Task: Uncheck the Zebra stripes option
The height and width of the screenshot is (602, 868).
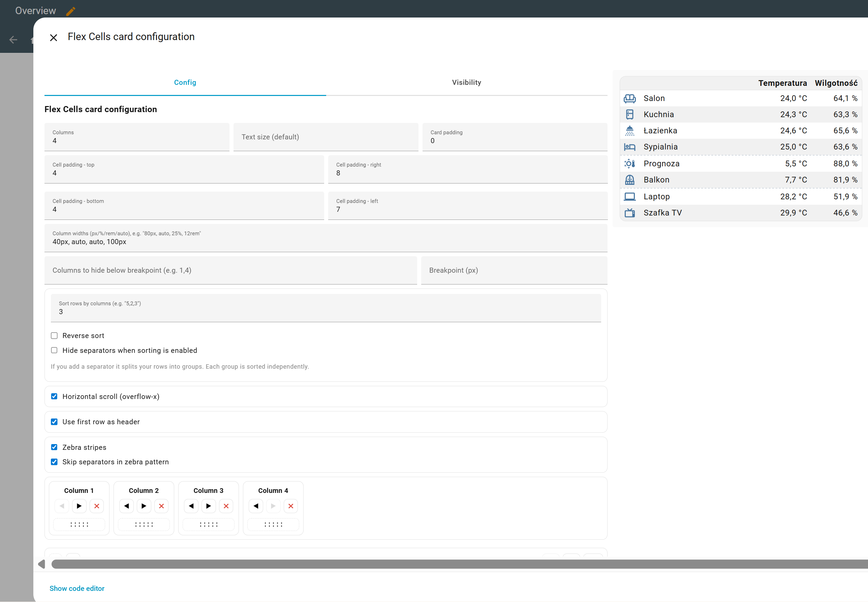Action: (x=54, y=447)
